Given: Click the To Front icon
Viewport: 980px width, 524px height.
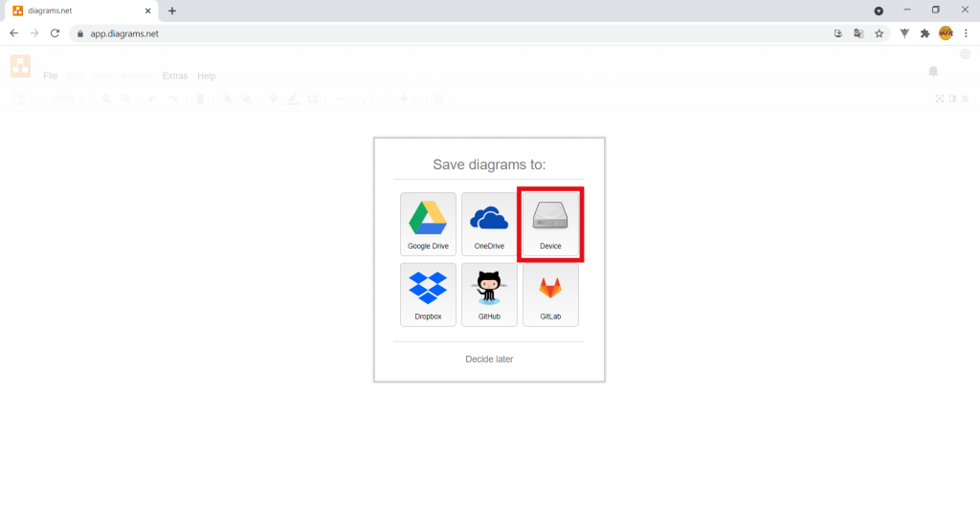Looking at the screenshot, I should pos(228,98).
